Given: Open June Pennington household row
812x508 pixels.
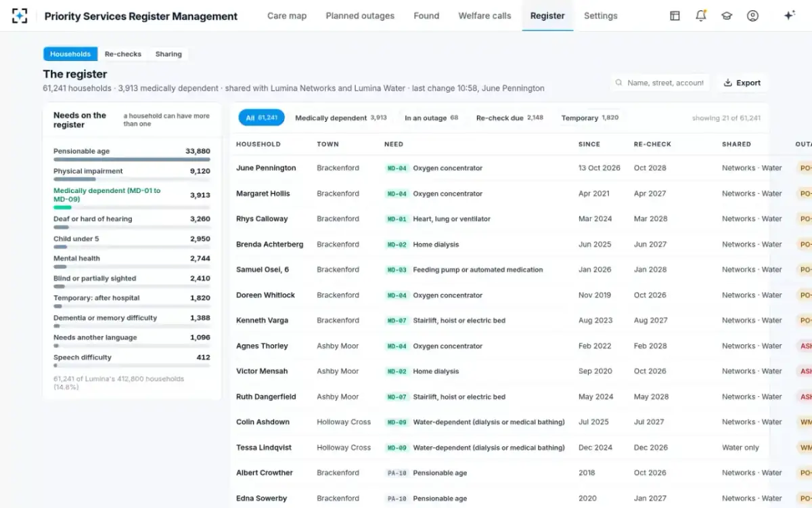Looking at the screenshot, I should (x=521, y=168).
